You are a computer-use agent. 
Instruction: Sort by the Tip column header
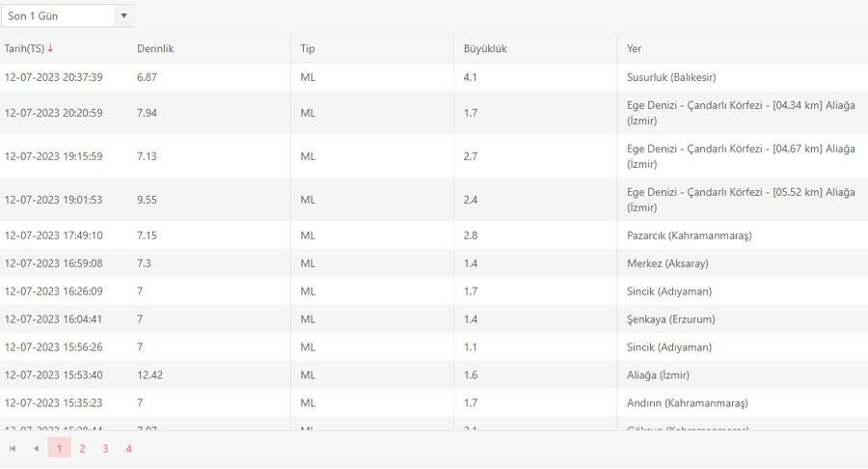point(308,49)
